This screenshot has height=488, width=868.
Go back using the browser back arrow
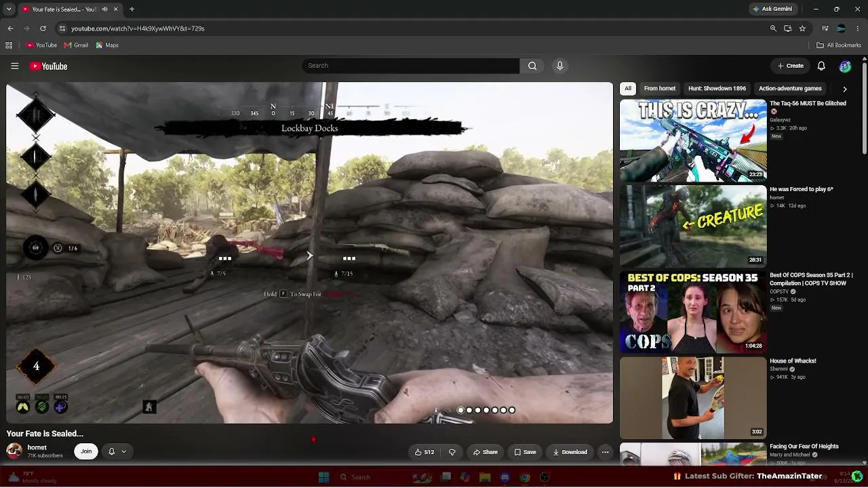10,28
